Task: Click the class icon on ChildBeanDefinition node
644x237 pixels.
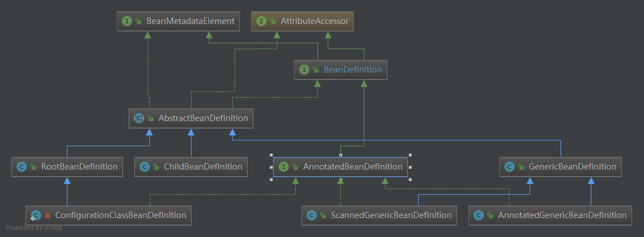Action: pyautogui.click(x=145, y=167)
